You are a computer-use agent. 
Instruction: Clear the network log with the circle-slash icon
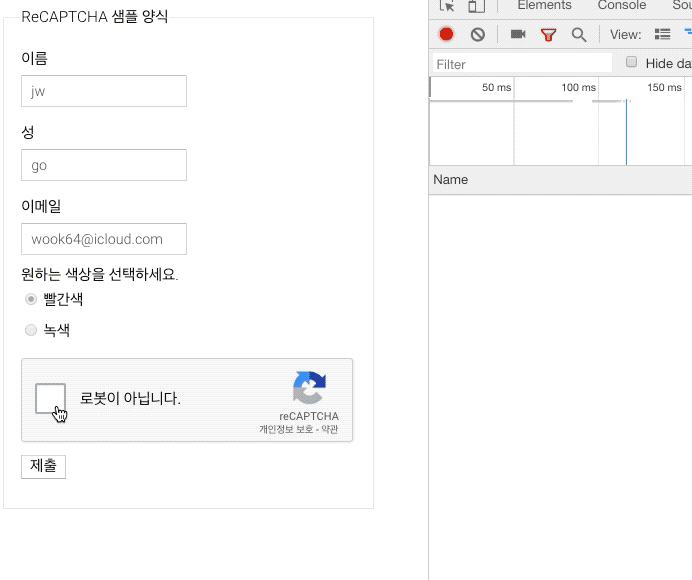478,34
